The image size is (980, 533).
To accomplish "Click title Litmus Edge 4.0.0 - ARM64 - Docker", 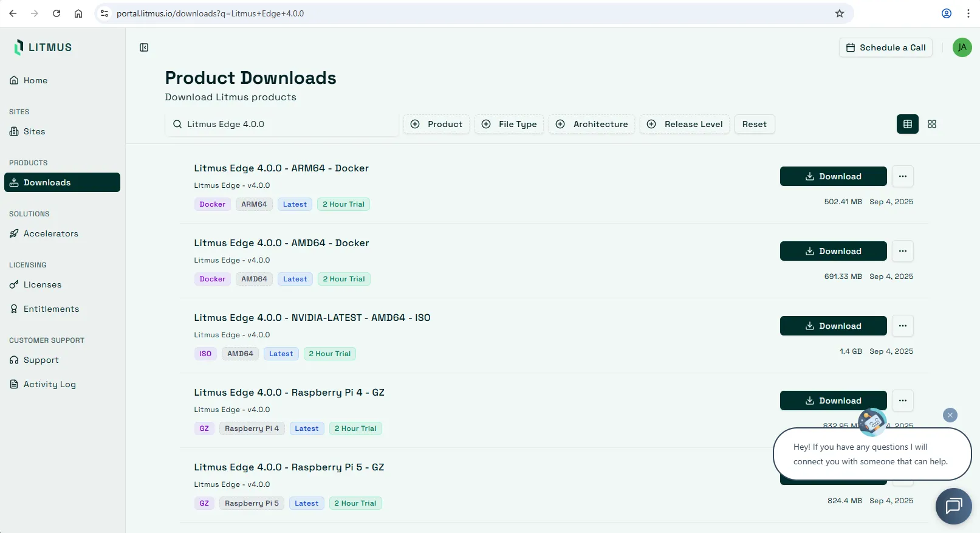I will 281,168.
